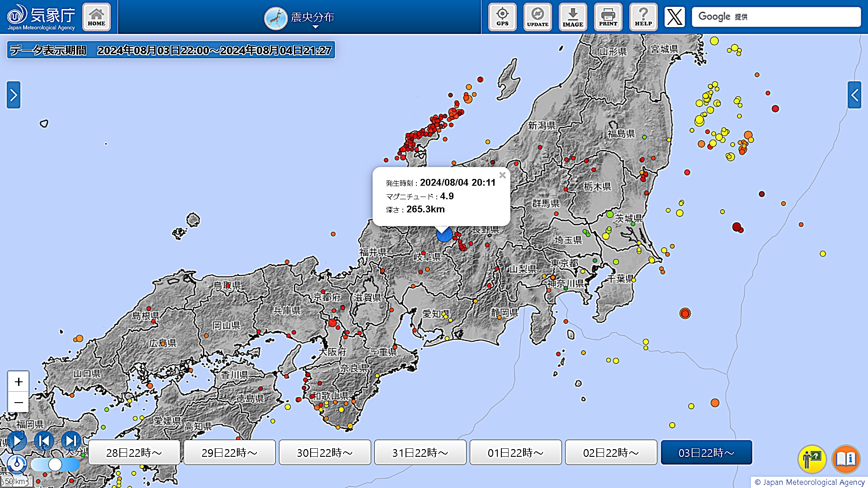The height and width of the screenshot is (488, 868).
Task: Zoom in the map with plus button
Action: pos(19,382)
